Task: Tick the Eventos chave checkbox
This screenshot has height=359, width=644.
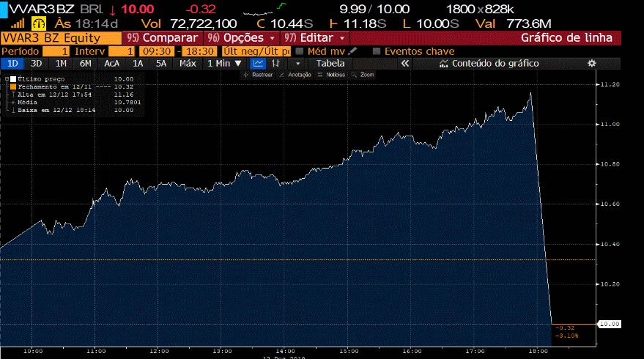Action: point(377,51)
